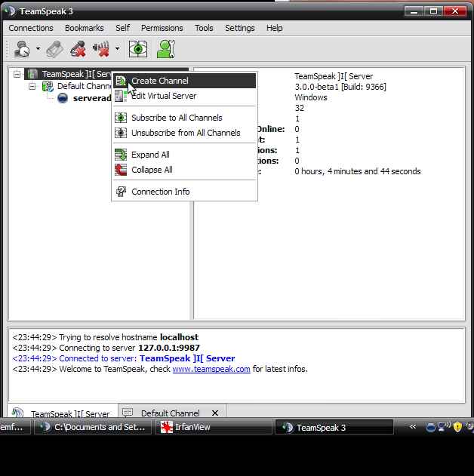Open Connection Info from context menu
Viewport: 474px width, 476px height.
(x=185, y=192)
